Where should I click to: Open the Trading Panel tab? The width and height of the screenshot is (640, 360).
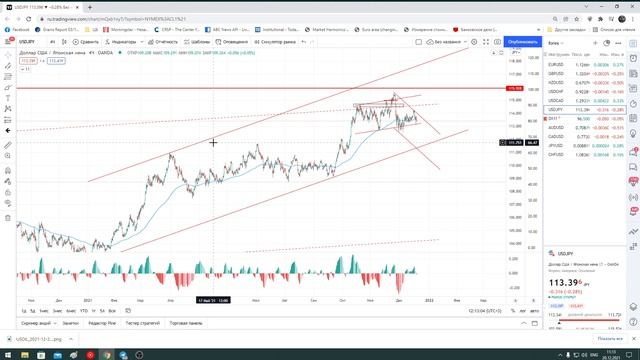point(186,323)
